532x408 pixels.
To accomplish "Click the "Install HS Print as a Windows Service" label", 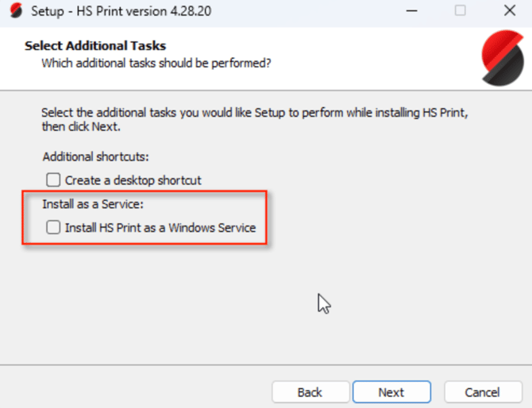I will tap(160, 228).
